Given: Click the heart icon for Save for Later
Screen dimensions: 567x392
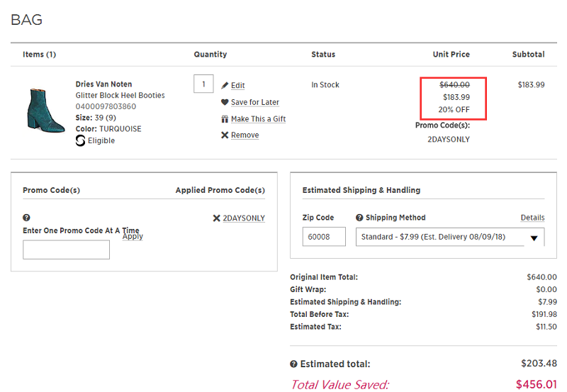Looking at the screenshot, I should [x=225, y=102].
